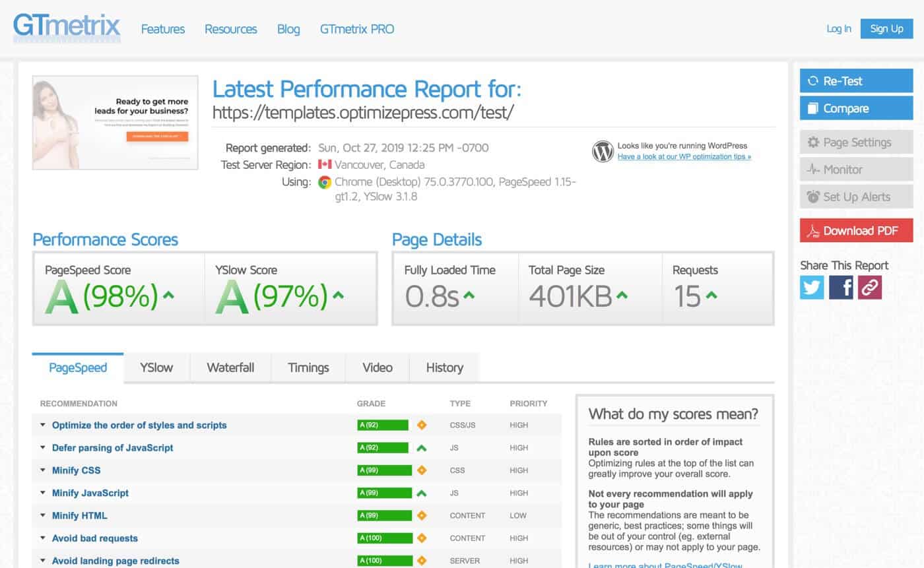Screen dimensions: 924x568
Task: Click the LOW priority value for Minify HTML
Action: tap(518, 516)
